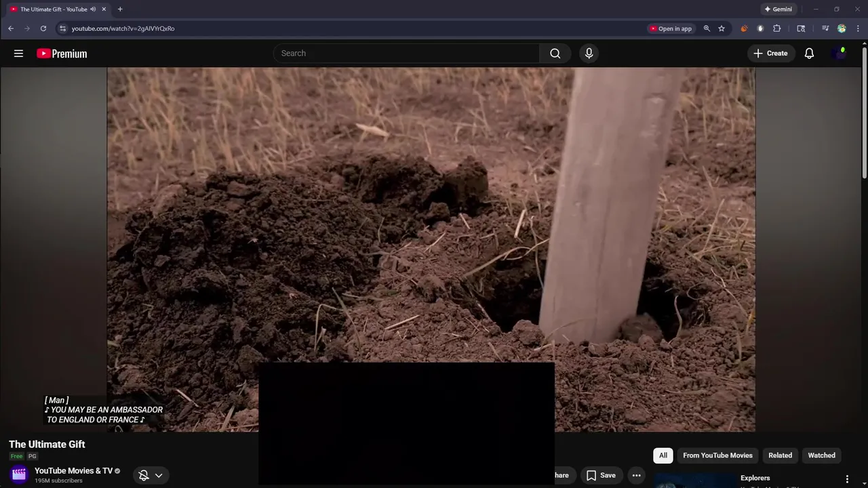Open the Chrome profile avatar

pos(842,28)
